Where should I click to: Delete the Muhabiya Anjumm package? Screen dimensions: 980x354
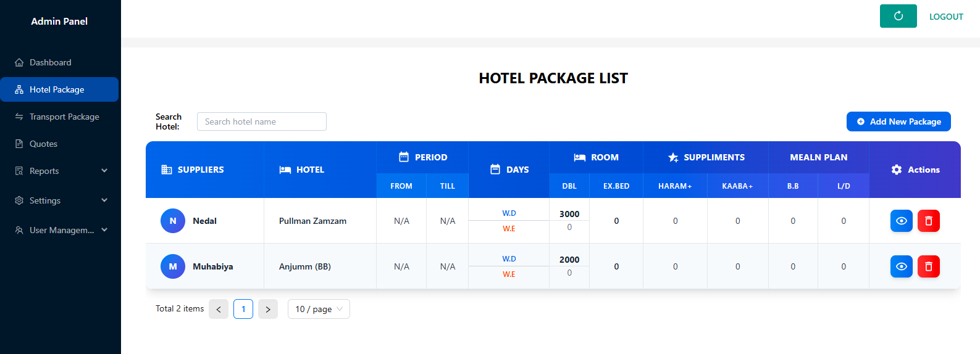coord(928,266)
